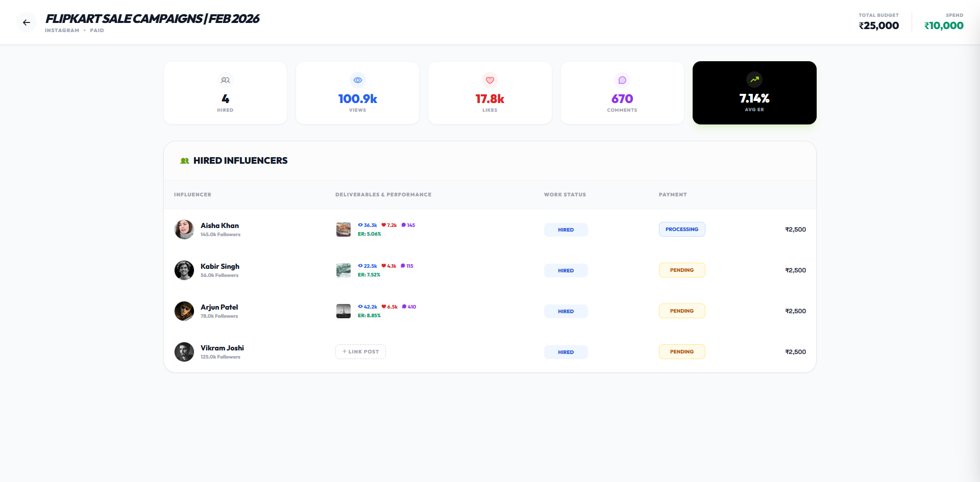980x482 pixels.
Task: Click the PROCESSING payment badge for Aisha Khan
Action: [x=682, y=229]
